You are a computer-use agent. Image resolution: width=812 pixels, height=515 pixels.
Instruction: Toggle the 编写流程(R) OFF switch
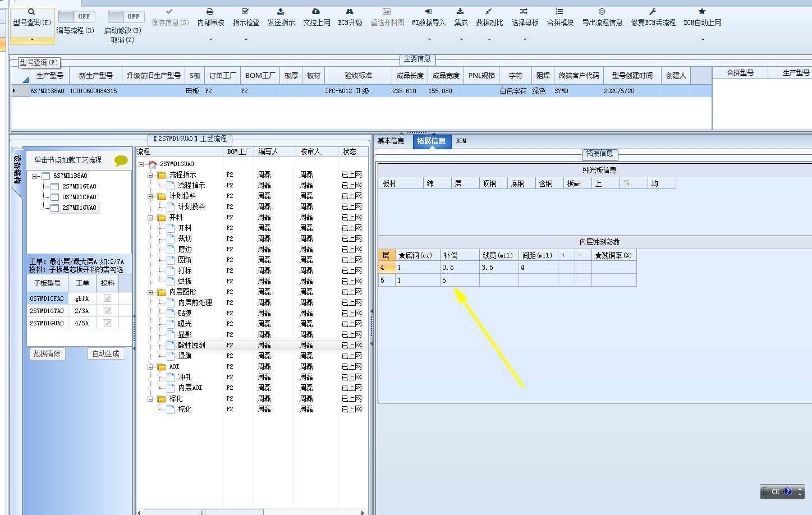click(x=76, y=17)
